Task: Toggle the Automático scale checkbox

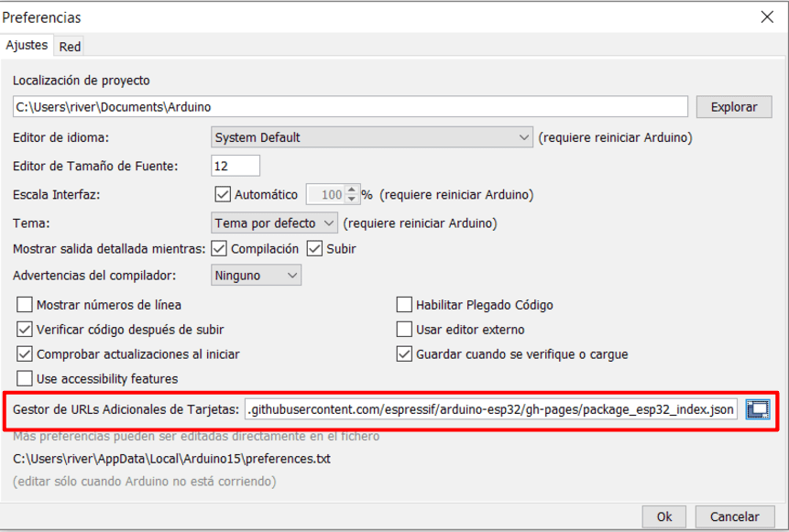Action: coord(222,194)
